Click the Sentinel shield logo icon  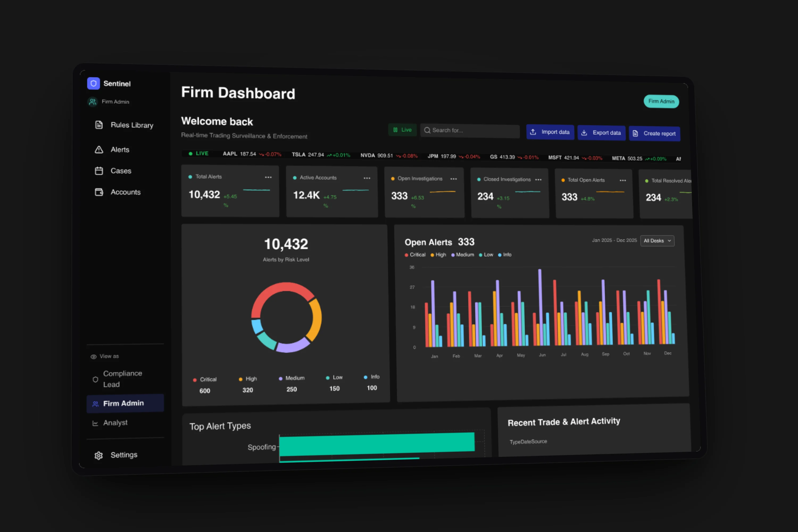(93, 83)
